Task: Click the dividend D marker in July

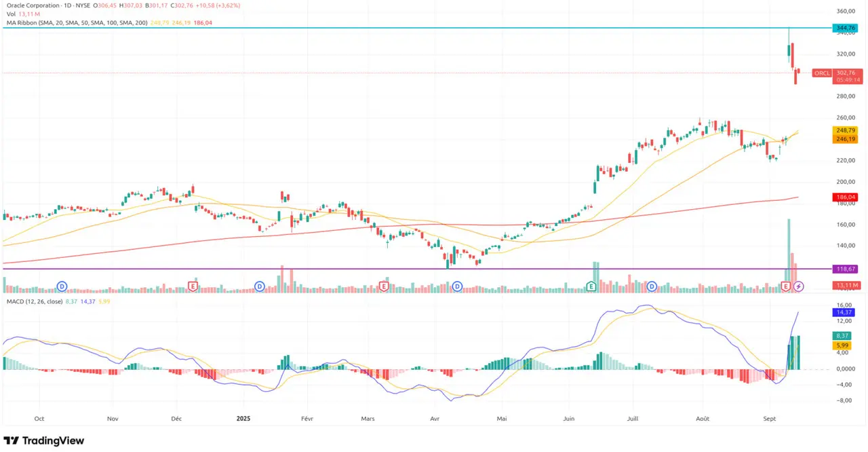Action: 652,286
